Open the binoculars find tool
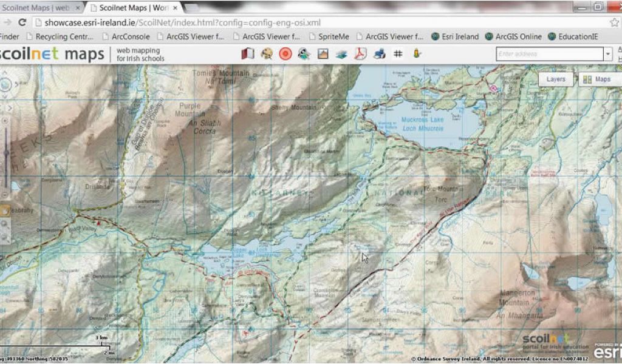Viewport: 622px width, 364px height. 304,53
